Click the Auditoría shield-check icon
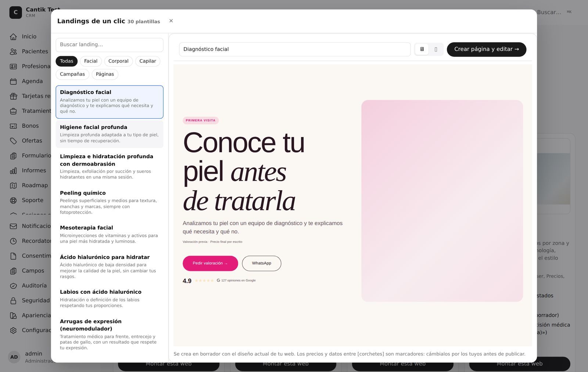Screen dimensions: 588x372 [x=13, y=286]
